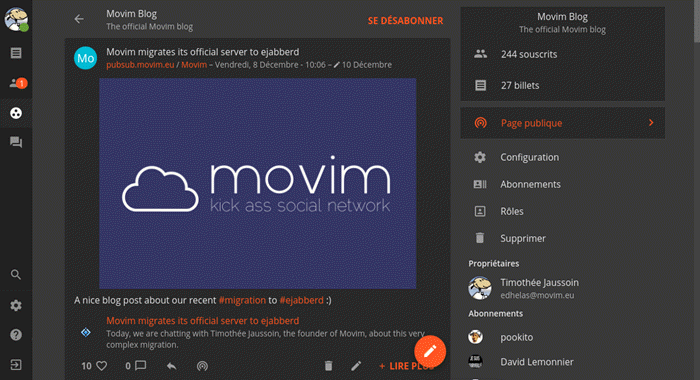Click post title about ejabberd migration
The height and width of the screenshot is (380, 700).
click(203, 52)
